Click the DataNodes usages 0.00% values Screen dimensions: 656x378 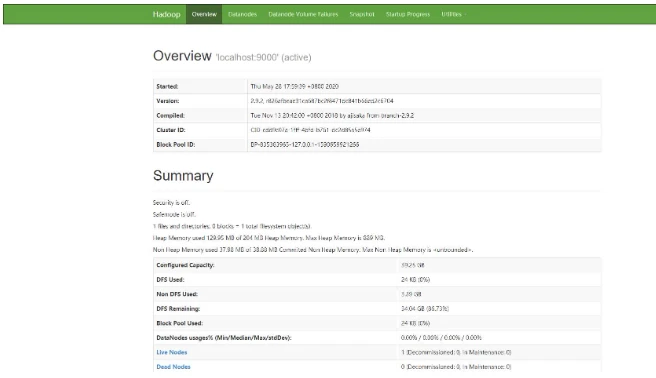click(441, 338)
